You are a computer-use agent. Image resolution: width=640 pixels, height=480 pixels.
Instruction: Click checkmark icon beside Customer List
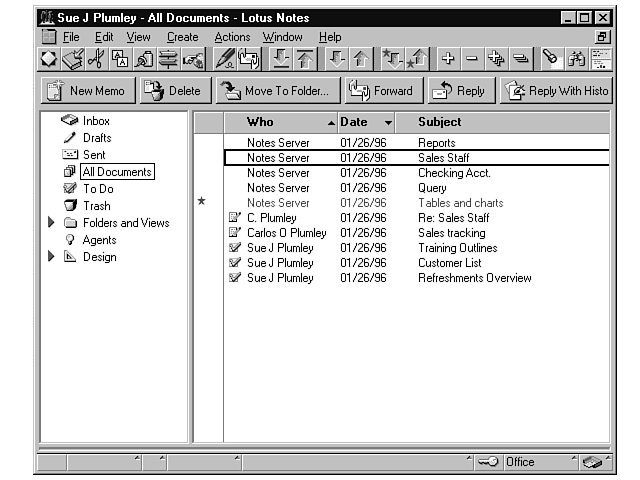point(235,263)
